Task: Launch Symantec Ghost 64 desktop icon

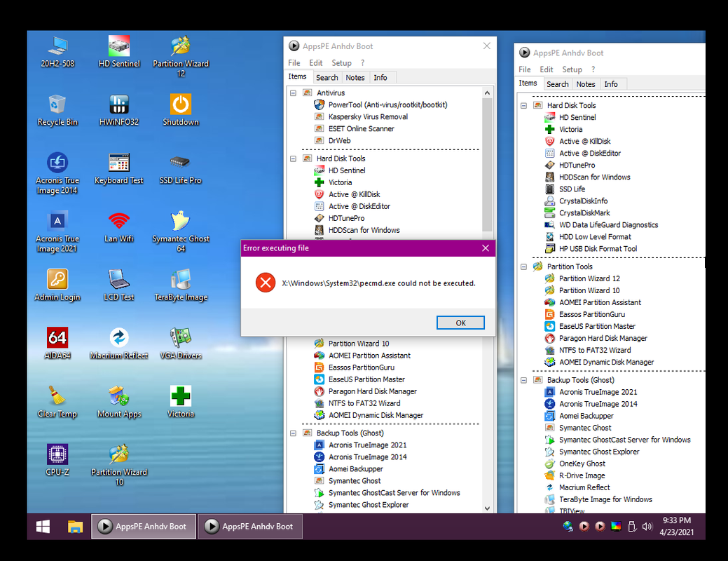Action: coord(181,231)
